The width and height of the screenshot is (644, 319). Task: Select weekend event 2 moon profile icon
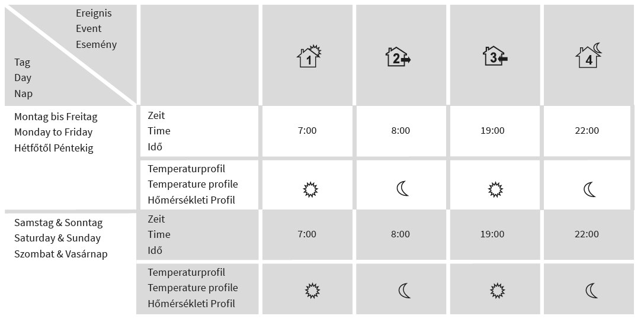(x=405, y=291)
